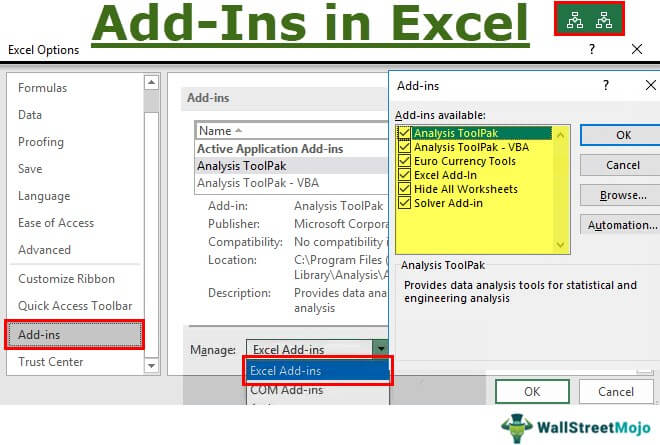Screen dimensions: 660x445
Task: Disable the Solver Add-in checkbox
Action: click(404, 203)
